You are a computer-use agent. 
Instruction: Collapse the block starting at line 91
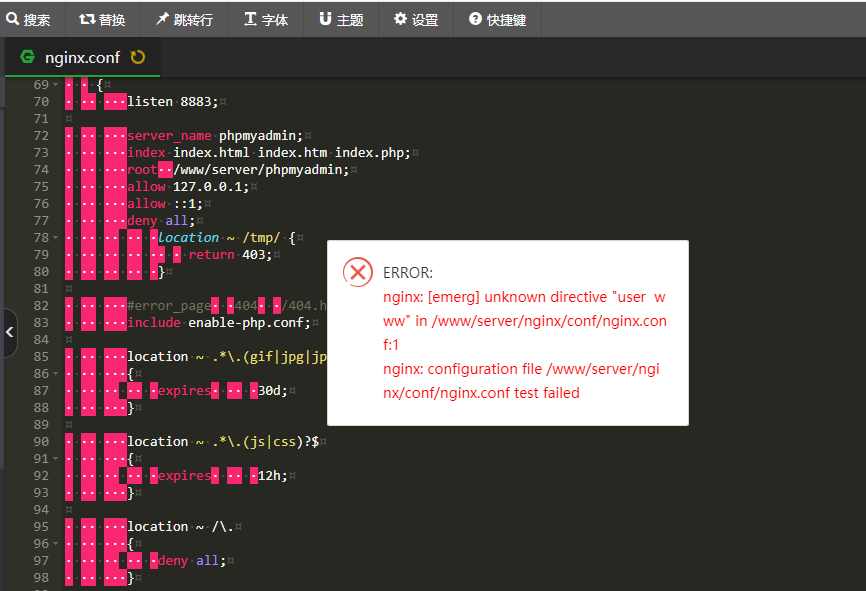pyautogui.click(x=56, y=459)
